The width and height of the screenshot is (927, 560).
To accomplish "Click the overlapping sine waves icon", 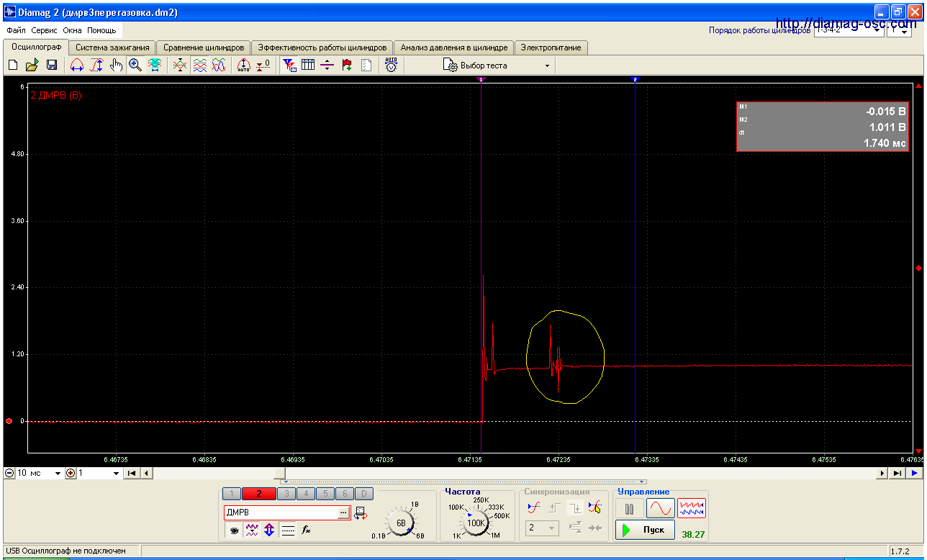I will point(219,66).
